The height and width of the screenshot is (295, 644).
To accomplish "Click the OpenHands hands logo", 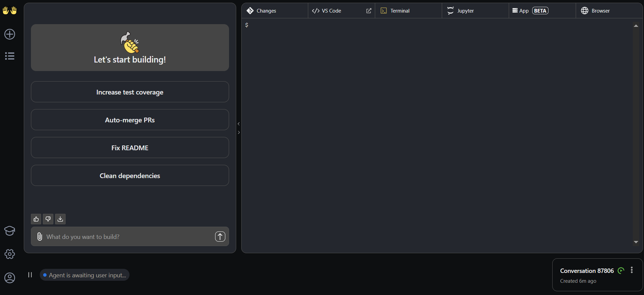I will [10, 11].
